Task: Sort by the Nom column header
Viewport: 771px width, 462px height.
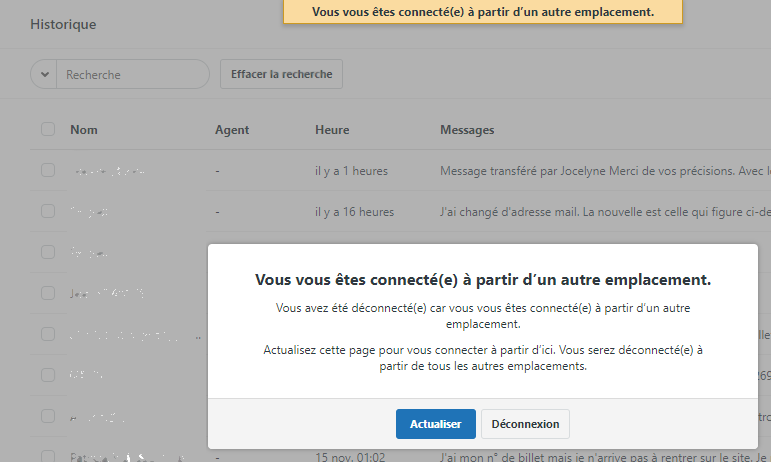Action: tap(84, 130)
